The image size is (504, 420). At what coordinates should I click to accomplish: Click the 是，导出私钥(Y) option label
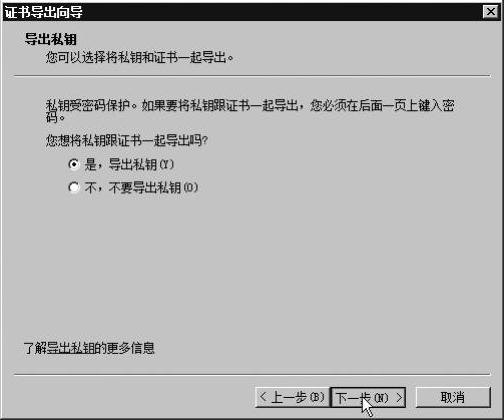[x=129, y=164]
